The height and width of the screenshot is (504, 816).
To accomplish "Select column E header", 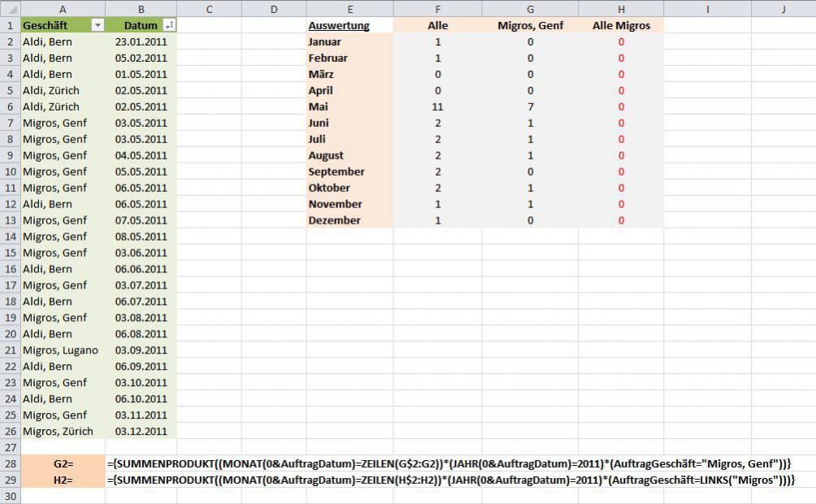I will (349, 9).
